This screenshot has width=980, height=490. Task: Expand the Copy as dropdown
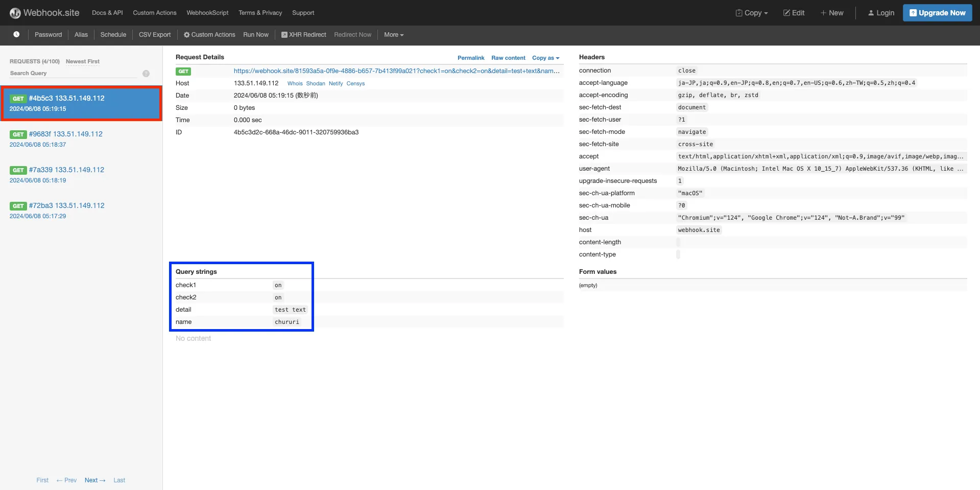click(545, 58)
